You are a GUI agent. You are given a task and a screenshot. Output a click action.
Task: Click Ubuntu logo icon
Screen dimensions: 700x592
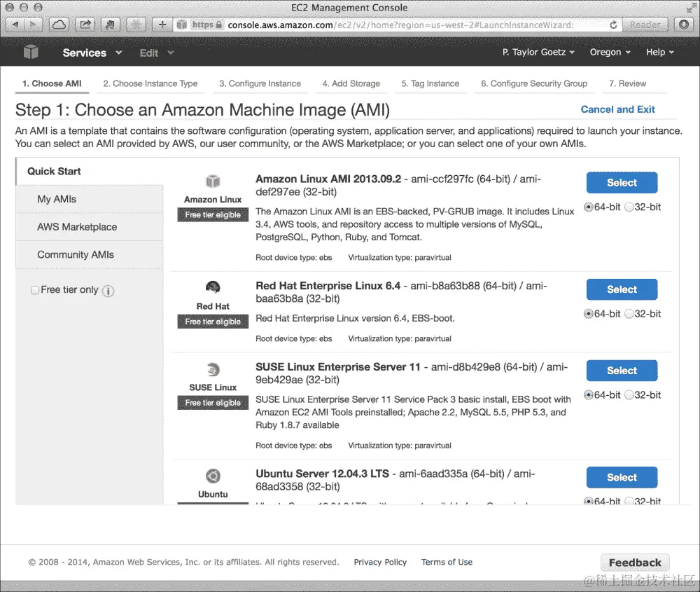coord(213,476)
